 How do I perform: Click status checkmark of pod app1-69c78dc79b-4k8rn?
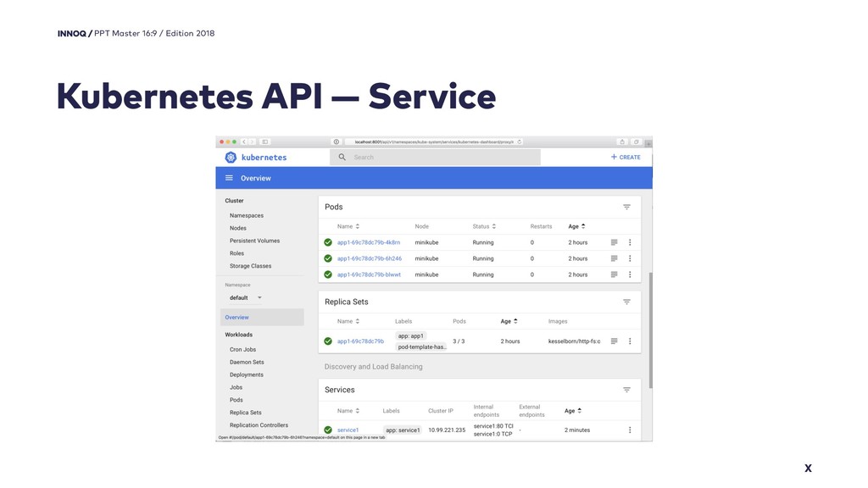(x=328, y=242)
